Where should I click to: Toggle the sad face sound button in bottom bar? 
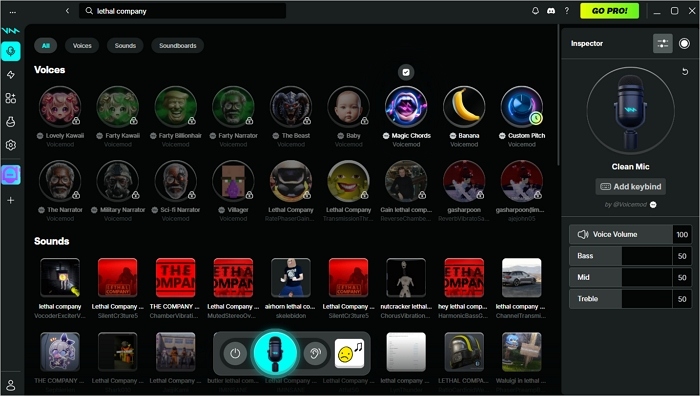(x=350, y=353)
